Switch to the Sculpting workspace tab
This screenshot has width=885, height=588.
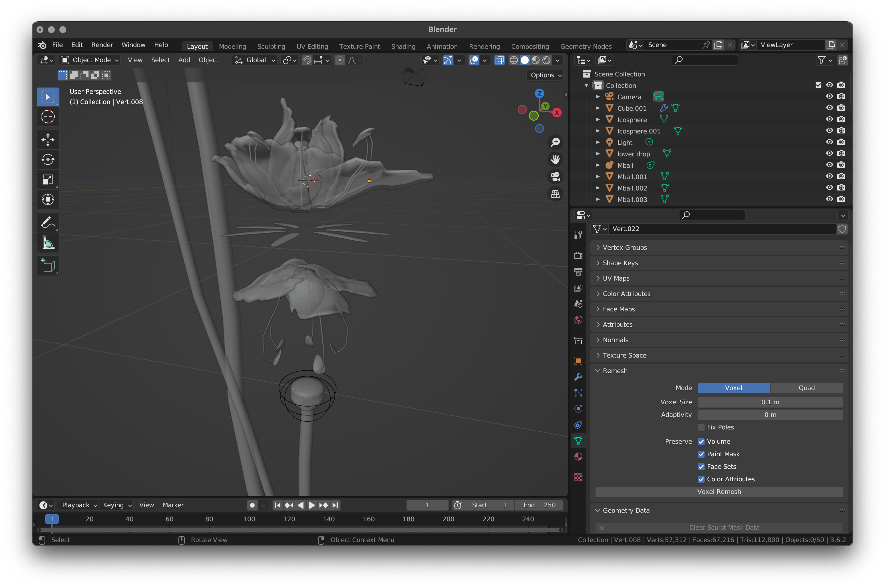tap(271, 46)
